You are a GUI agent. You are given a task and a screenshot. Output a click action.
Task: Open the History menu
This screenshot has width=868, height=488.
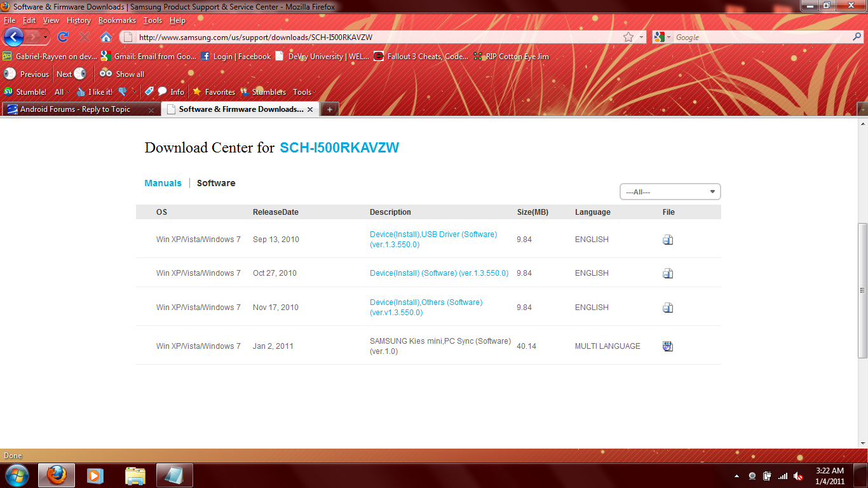pos(79,20)
